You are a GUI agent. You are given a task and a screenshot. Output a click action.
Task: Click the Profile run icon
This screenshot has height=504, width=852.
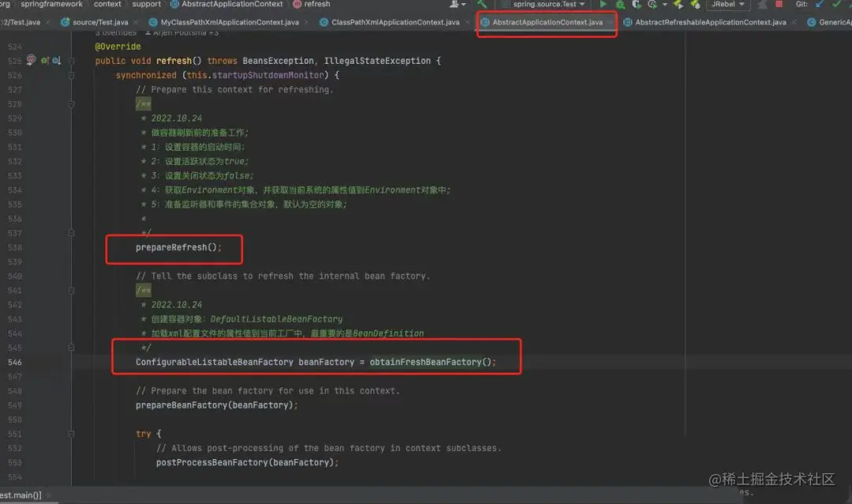(x=652, y=4)
